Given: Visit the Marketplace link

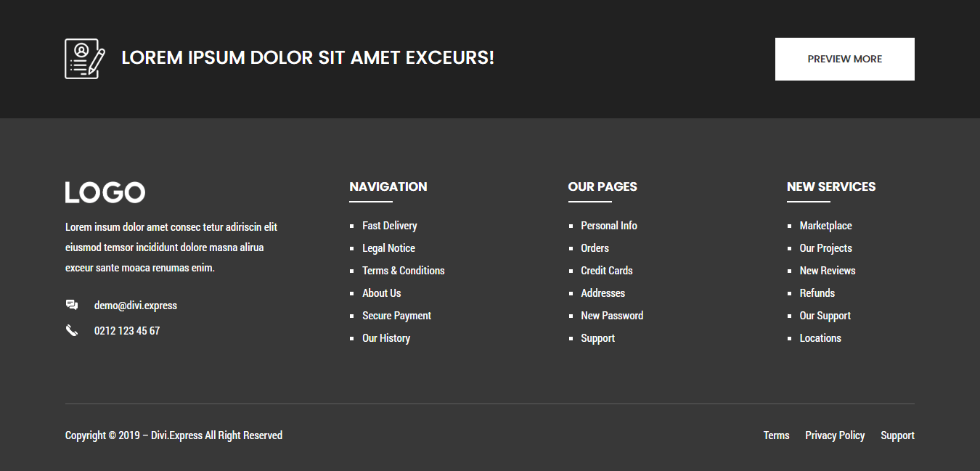Looking at the screenshot, I should (825, 226).
